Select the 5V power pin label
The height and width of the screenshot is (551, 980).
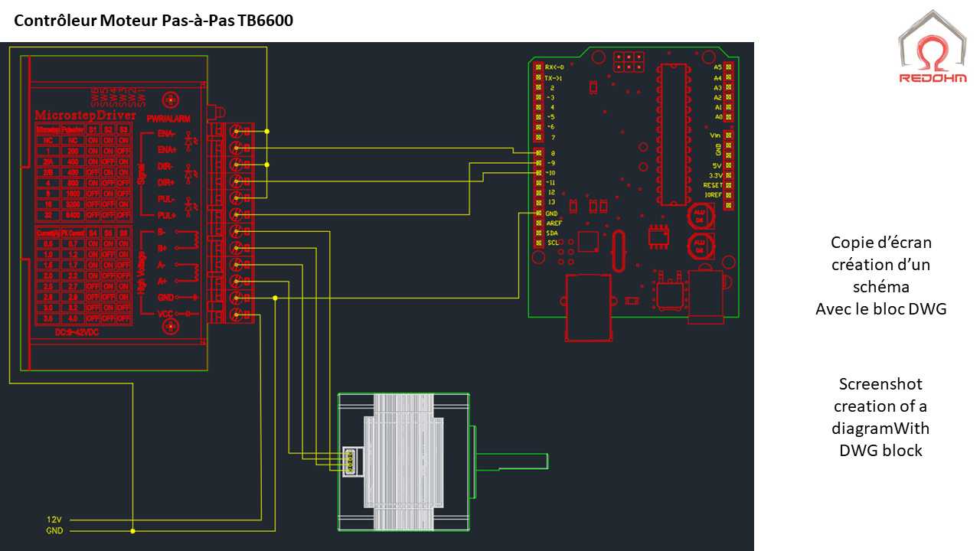click(717, 165)
